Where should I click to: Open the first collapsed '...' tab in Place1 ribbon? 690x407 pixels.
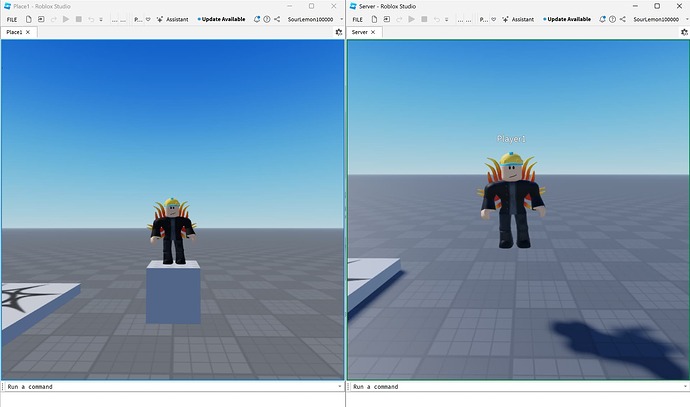pos(114,20)
